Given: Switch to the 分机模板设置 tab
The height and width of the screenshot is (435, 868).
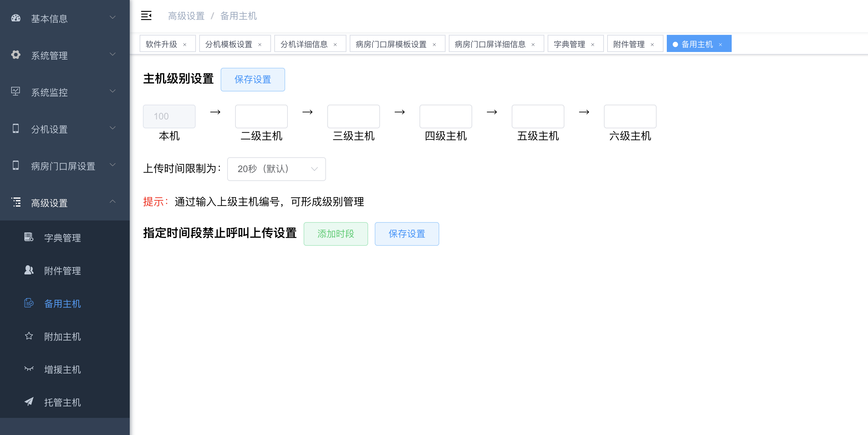Looking at the screenshot, I should coord(229,44).
